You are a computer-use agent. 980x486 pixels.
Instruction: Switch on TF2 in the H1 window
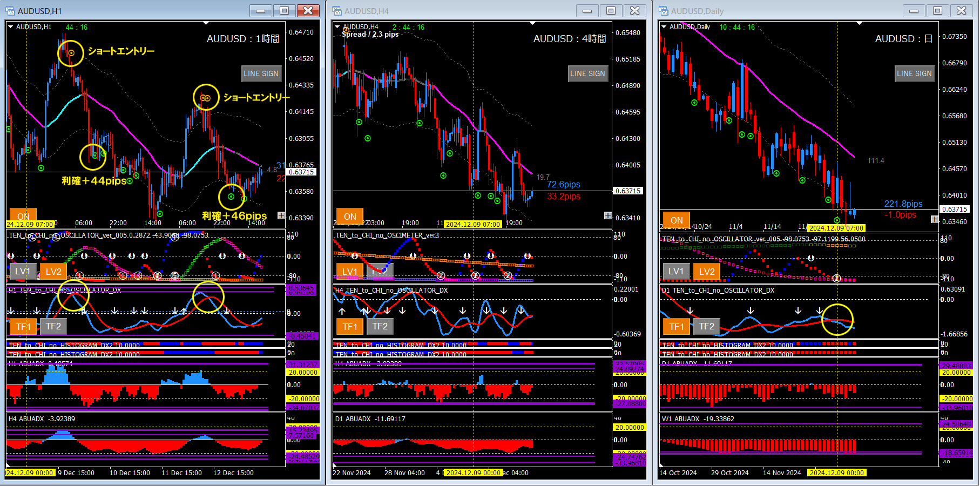(53, 326)
